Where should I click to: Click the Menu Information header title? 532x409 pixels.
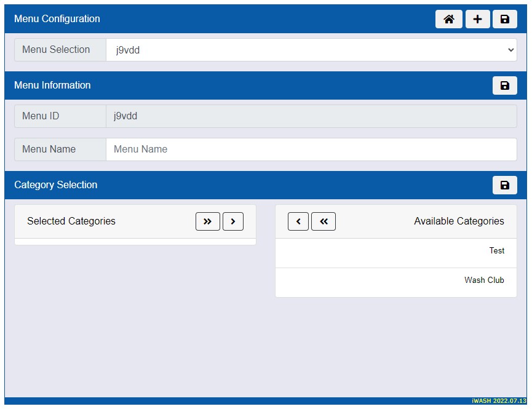(x=52, y=85)
